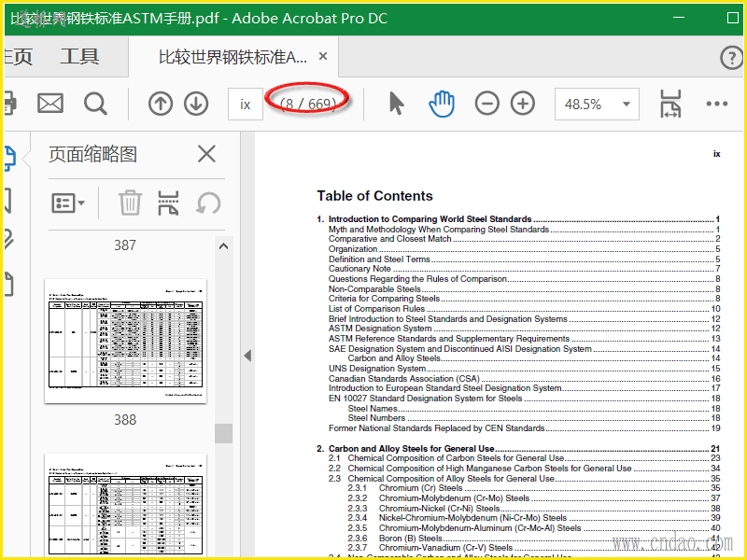
Task: Click 'UNS Designation System' contents entry
Action: coord(524,369)
